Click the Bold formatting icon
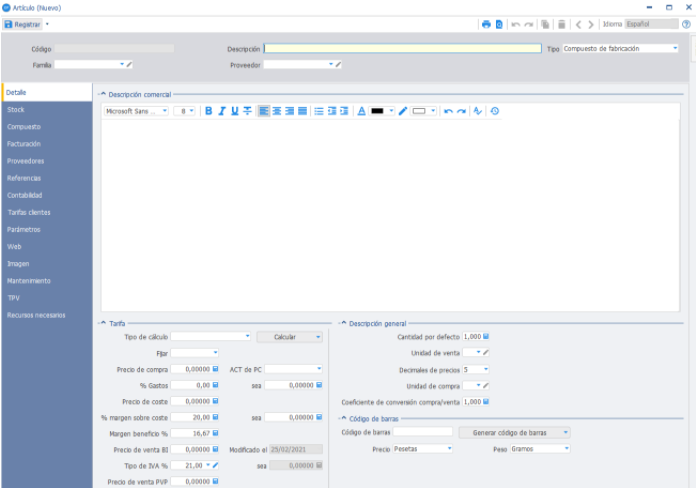Screen dimensions: 696x488 coord(209,111)
